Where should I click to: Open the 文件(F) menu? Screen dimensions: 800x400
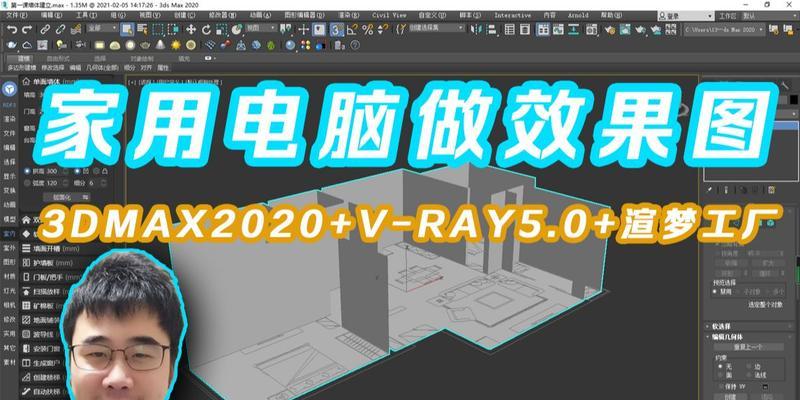(17, 15)
